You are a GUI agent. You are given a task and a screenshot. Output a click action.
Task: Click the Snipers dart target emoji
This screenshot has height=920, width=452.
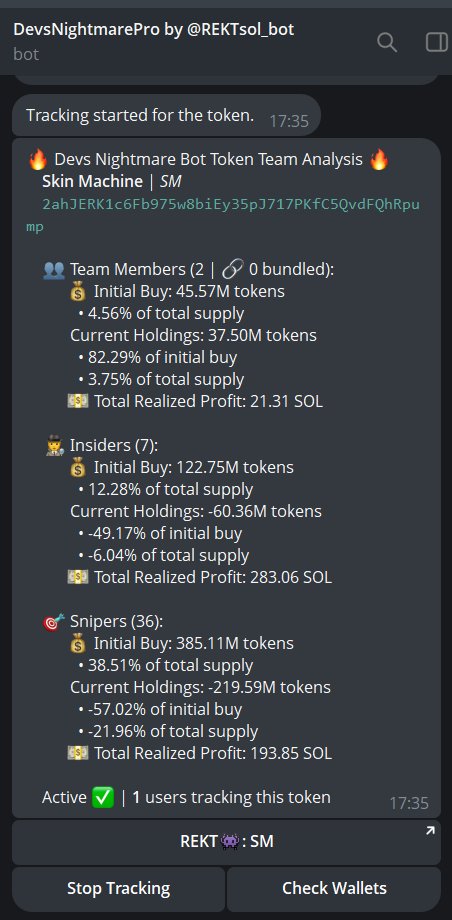pyautogui.click(x=54, y=622)
